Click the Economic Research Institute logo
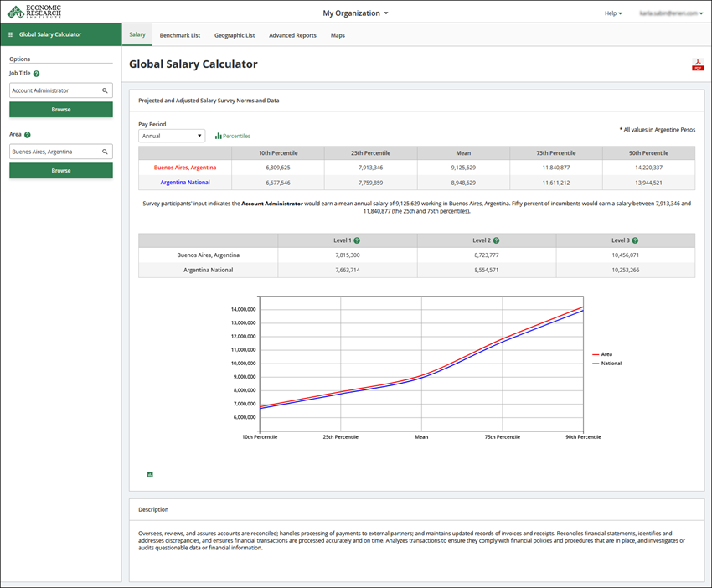Viewport: 712px width, 588px height. pos(32,12)
